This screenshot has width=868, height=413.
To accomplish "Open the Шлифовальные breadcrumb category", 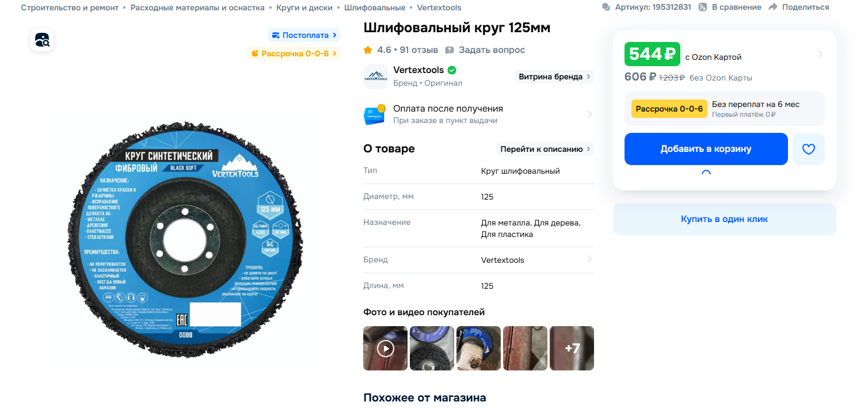I will pyautogui.click(x=375, y=7).
